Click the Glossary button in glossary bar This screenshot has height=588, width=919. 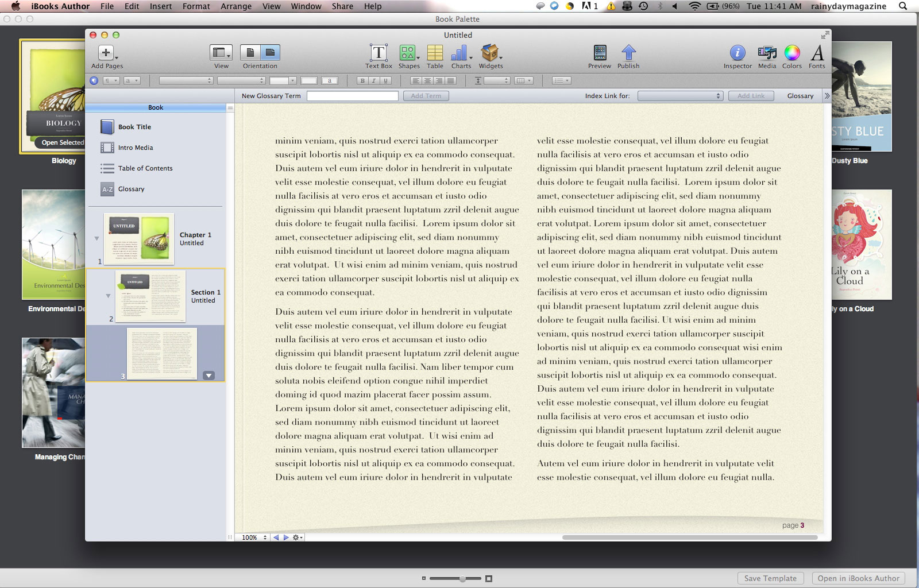800,96
